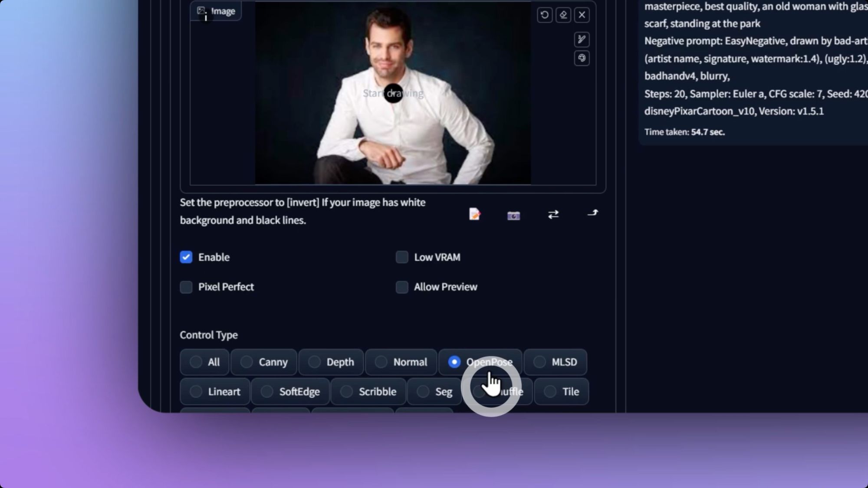Screen dimensions: 868x488
Task: Click the send dimensions upward arrow icon
Action: tap(592, 213)
